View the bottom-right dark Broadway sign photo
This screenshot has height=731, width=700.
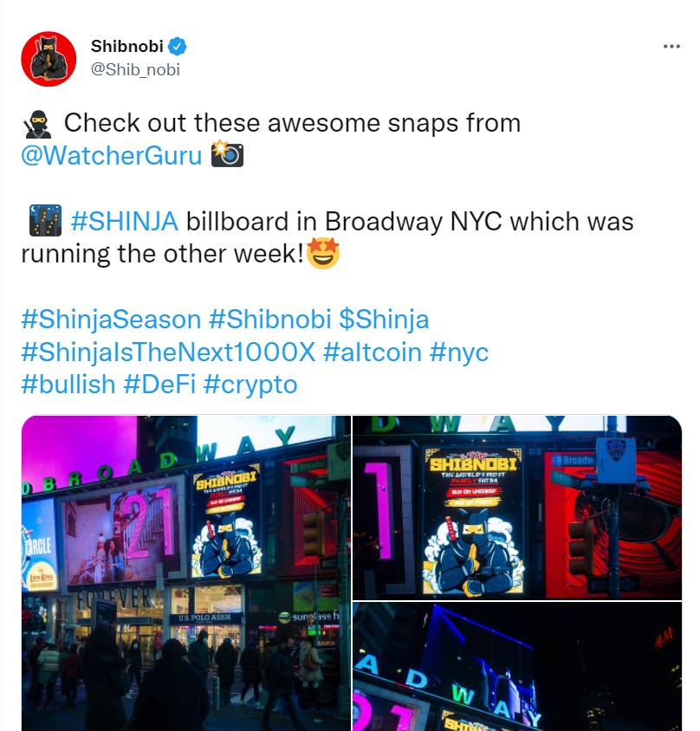(517, 667)
